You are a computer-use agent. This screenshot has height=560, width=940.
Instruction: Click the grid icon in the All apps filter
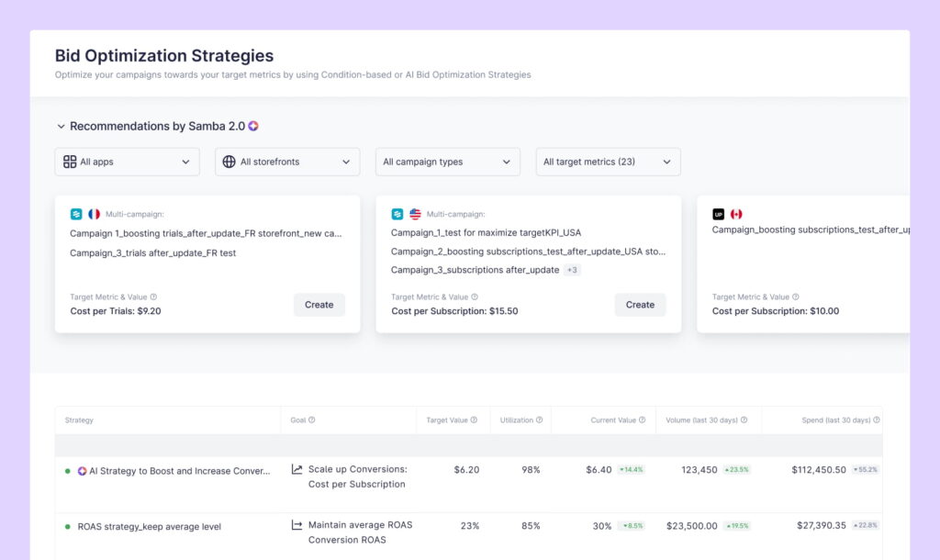[x=70, y=161]
